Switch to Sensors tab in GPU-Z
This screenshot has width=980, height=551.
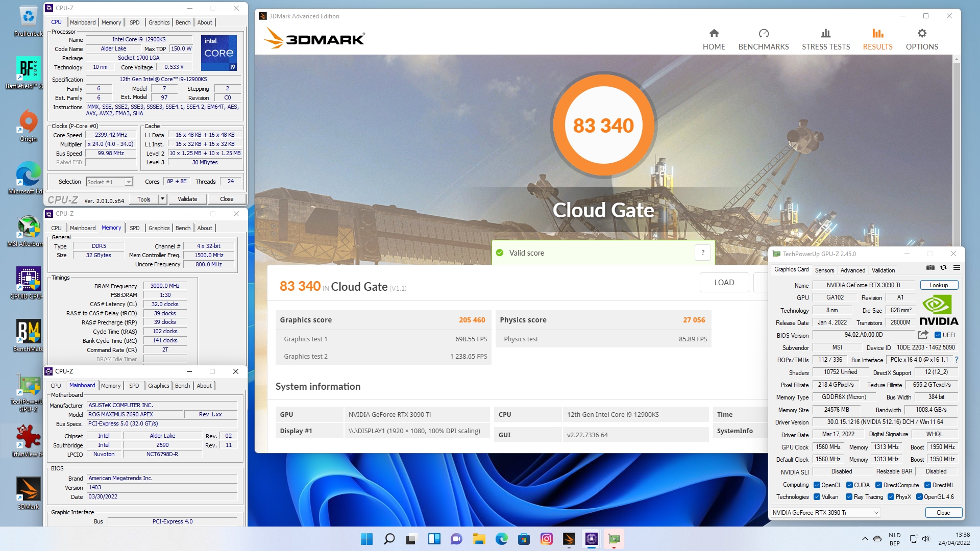824,270
